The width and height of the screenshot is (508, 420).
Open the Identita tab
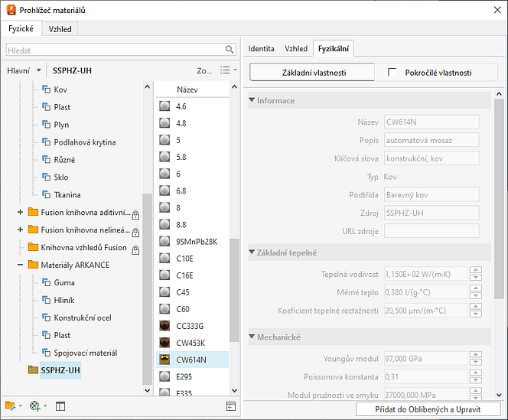click(261, 48)
